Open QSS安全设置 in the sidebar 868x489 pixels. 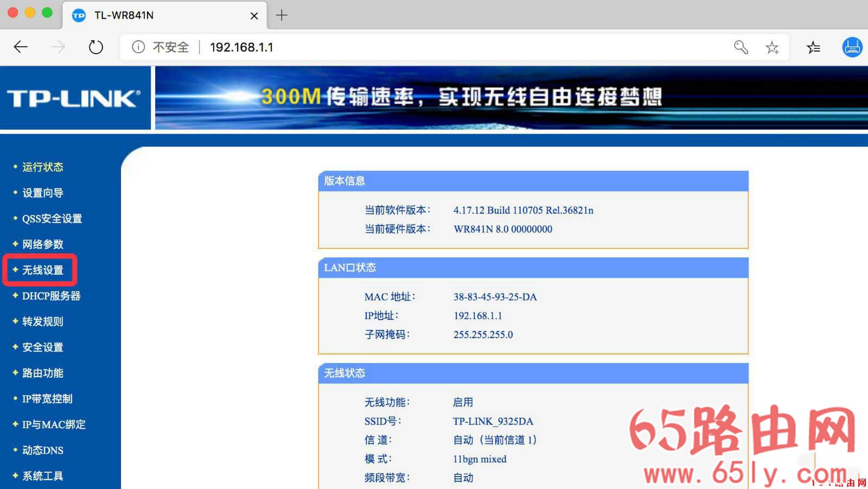(52, 219)
